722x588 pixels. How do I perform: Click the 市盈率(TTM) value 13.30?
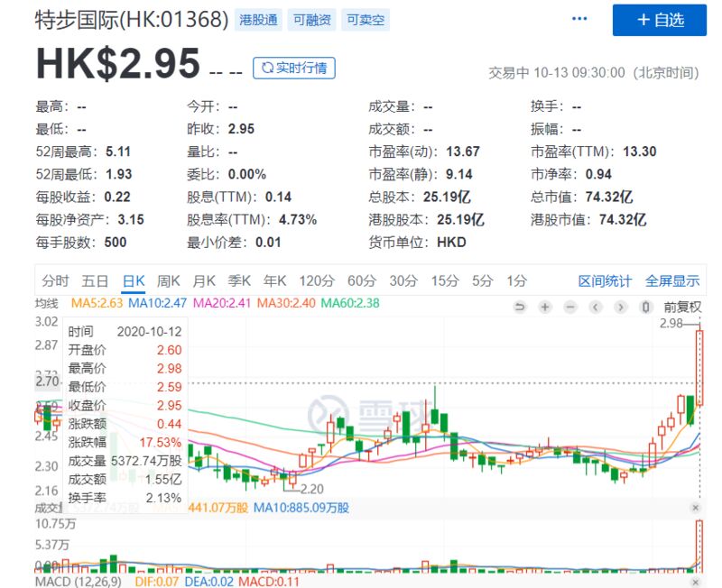[x=640, y=152]
